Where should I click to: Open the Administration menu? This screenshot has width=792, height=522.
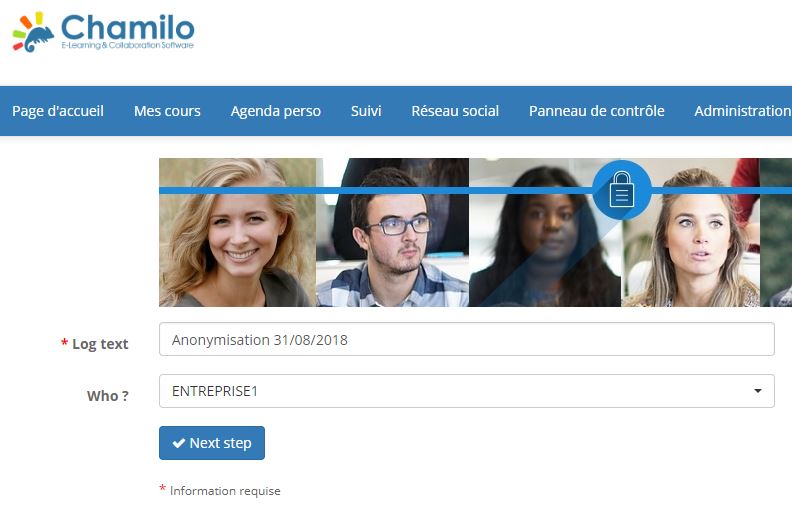click(x=743, y=111)
